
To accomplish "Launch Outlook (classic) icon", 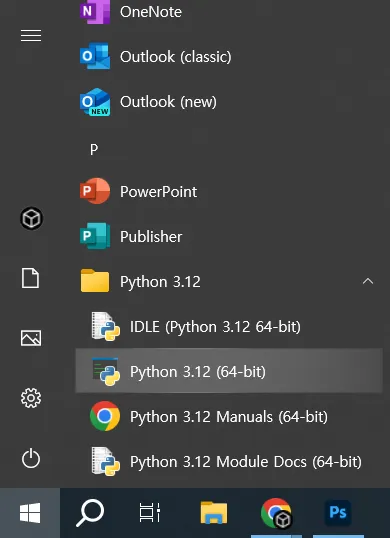I will 95,56.
